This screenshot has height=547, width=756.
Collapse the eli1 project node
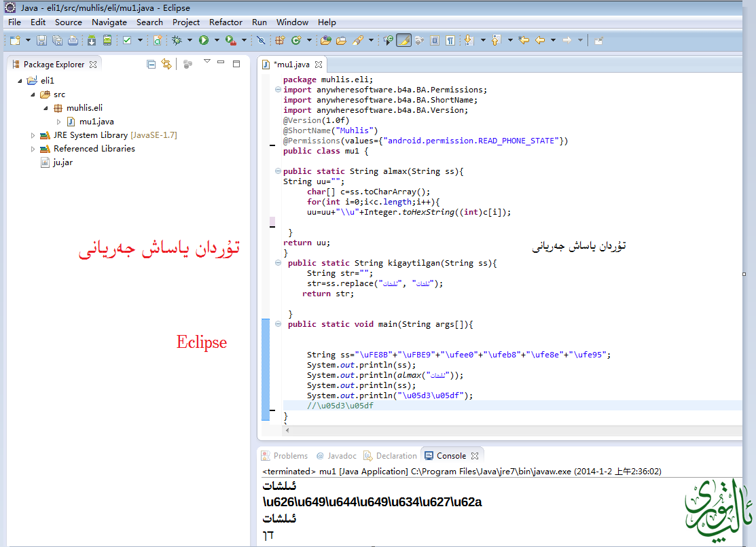pyautogui.click(x=20, y=81)
